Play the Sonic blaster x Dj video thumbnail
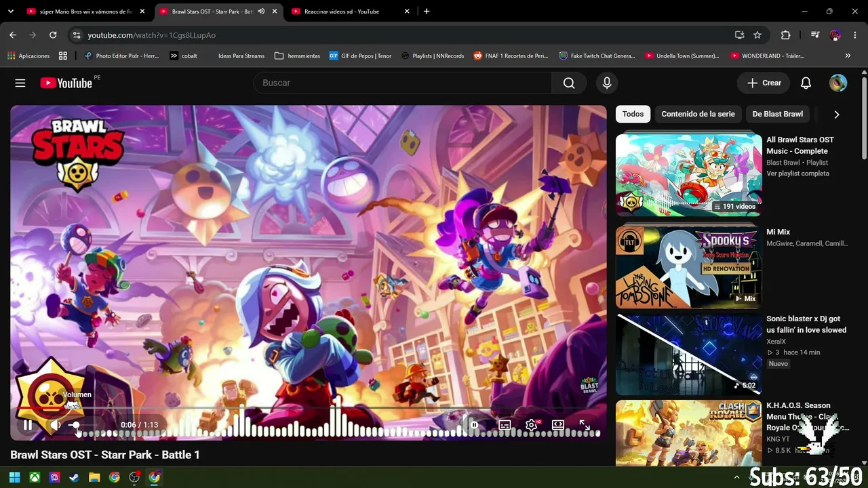The width and height of the screenshot is (868, 488). coord(688,354)
